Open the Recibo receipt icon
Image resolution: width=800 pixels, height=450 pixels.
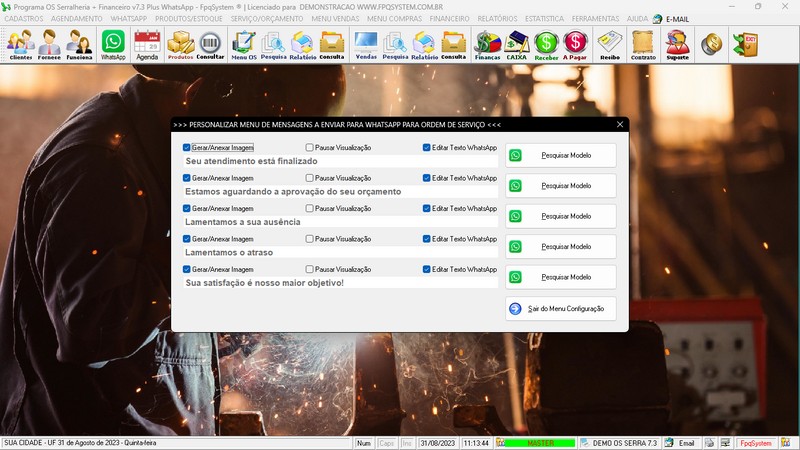pyautogui.click(x=610, y=45)
